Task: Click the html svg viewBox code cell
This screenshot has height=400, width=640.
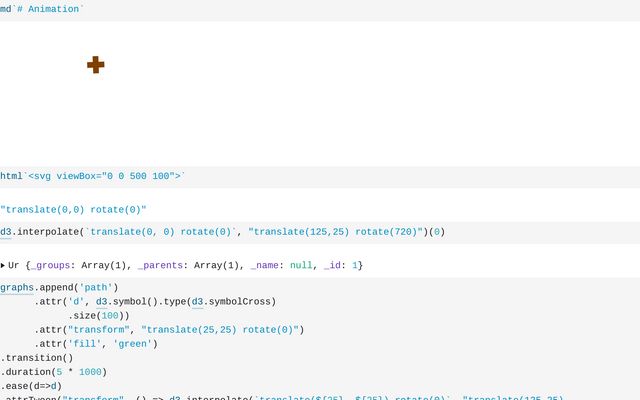Action: coord(92,176)
